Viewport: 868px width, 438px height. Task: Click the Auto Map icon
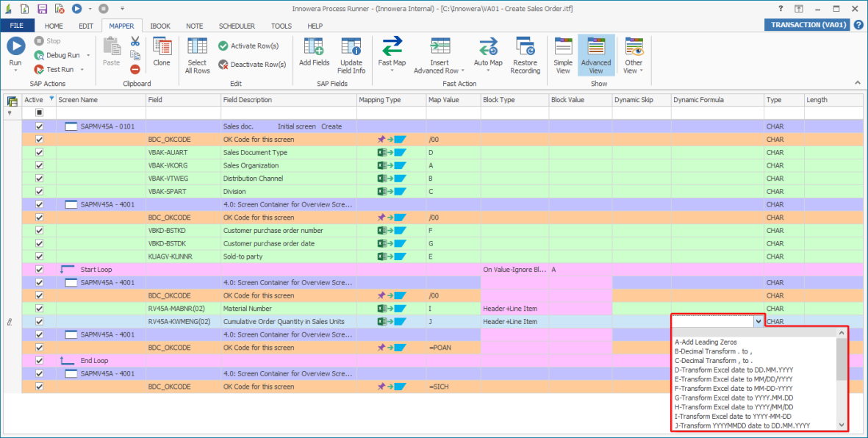[488, 47]
